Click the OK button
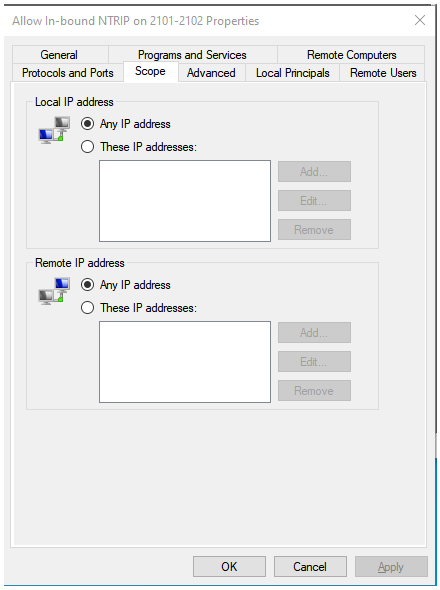 (x=229, y=567)
